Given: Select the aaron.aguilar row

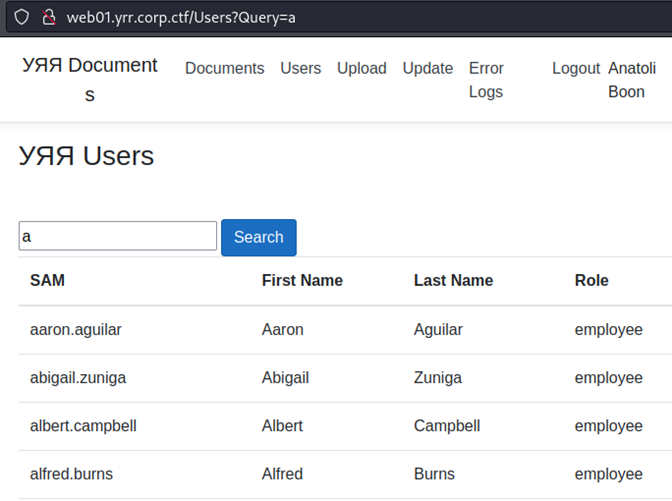Looking at the screenshot, I should [x=345, y=330].
